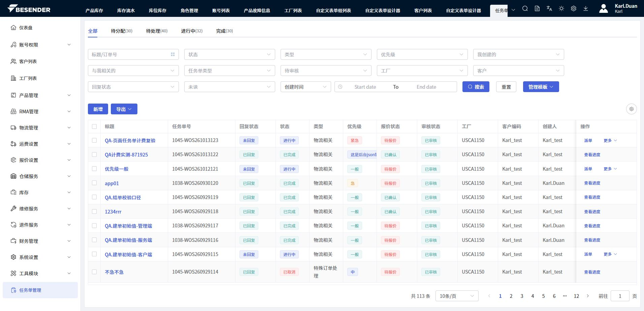This screenshot has height=311, width=644.
Task: Open the 导出 export dropdown
Action: point(124,109)
